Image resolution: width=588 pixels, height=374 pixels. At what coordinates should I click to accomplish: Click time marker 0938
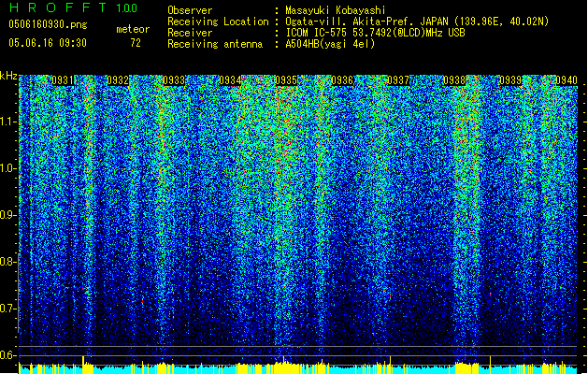pos(454,80)
